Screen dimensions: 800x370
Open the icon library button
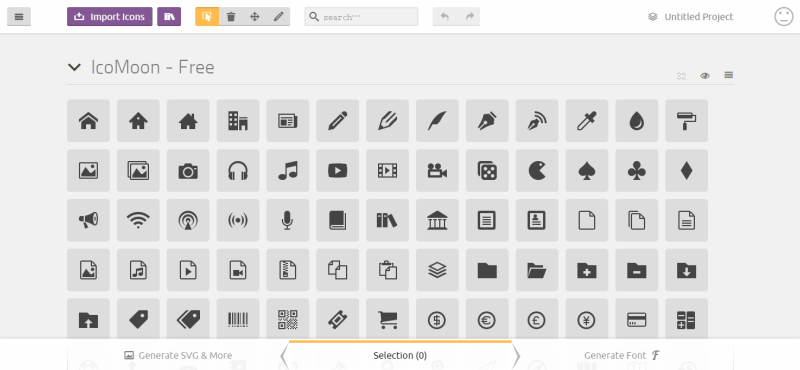tap(169, 17)
